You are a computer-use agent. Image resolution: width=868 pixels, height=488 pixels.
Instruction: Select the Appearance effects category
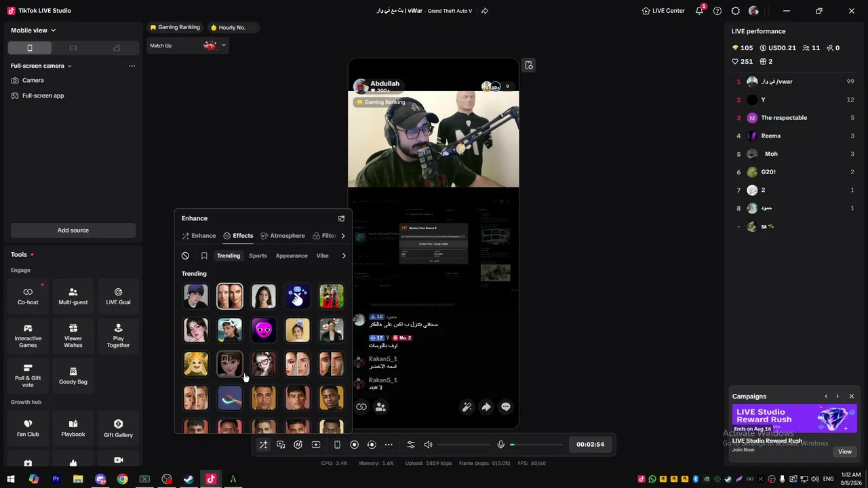292,256
